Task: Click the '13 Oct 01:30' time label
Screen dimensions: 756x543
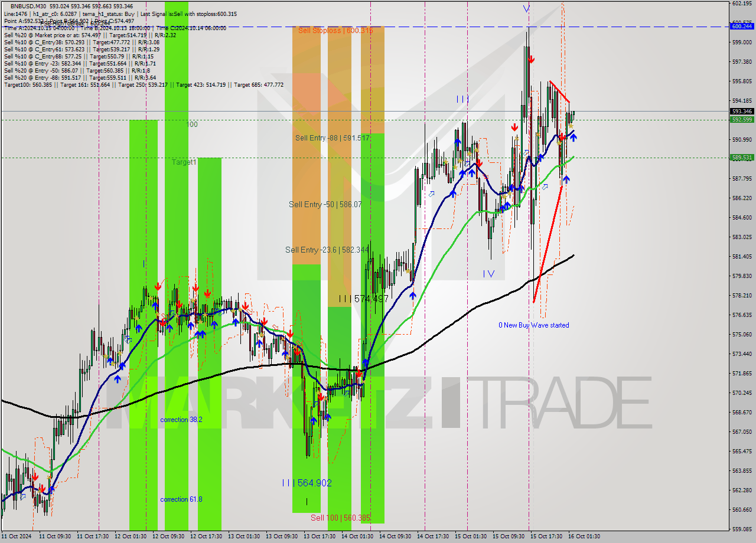Action: point(245,537)
